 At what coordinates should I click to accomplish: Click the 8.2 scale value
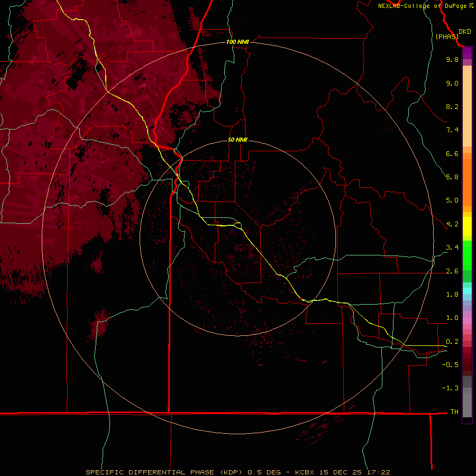[452, 106]
